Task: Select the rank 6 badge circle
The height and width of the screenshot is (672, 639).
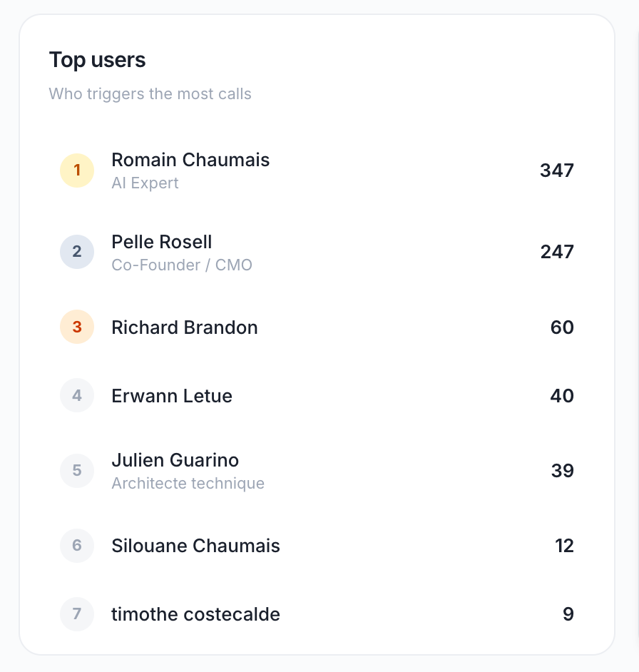Action: coord(77,546)
